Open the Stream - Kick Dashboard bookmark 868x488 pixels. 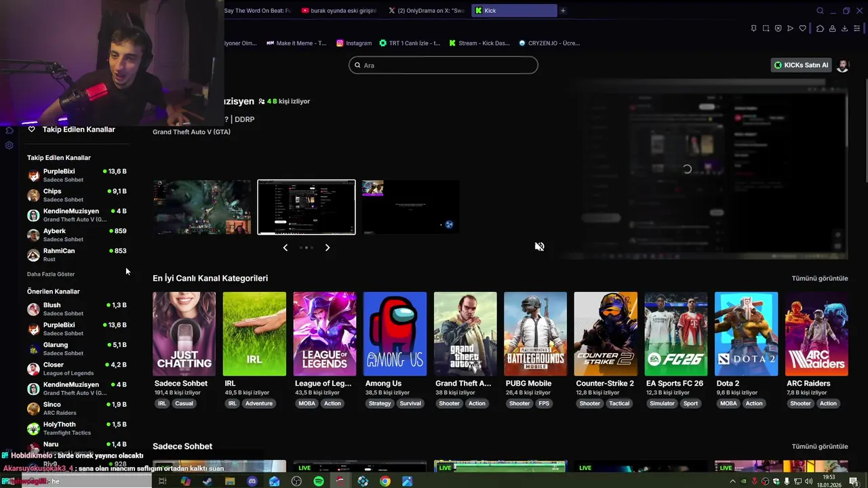(479, 43)
